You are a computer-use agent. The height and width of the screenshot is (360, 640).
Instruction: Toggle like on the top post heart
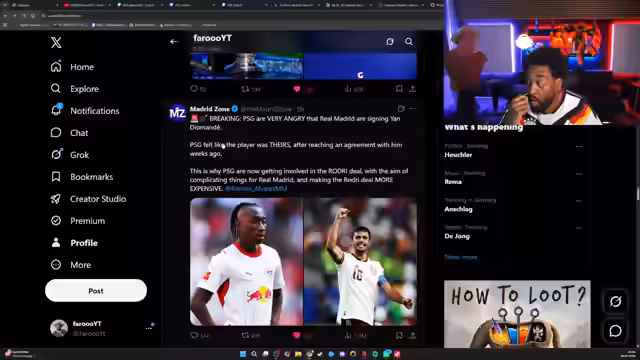point(297,89)
